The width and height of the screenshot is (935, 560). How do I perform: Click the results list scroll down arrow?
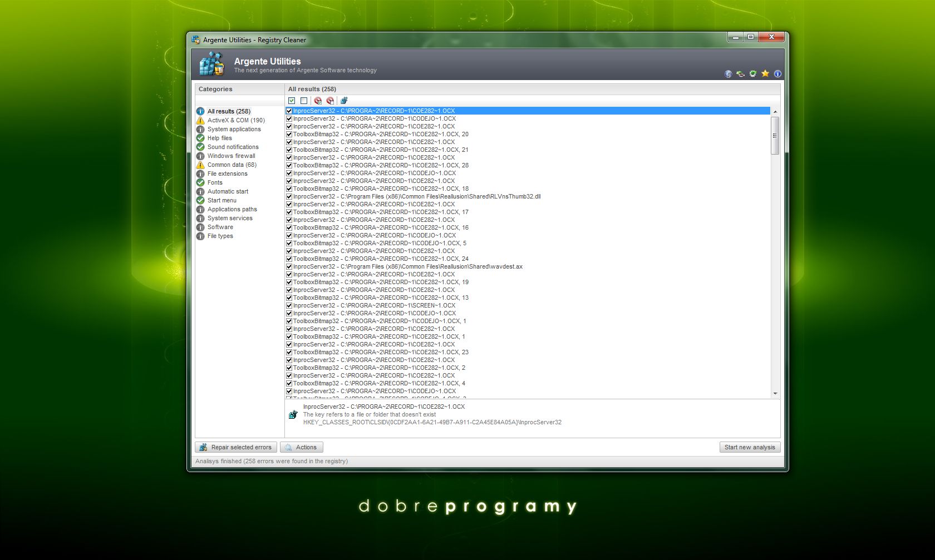(x=775, y=394)
